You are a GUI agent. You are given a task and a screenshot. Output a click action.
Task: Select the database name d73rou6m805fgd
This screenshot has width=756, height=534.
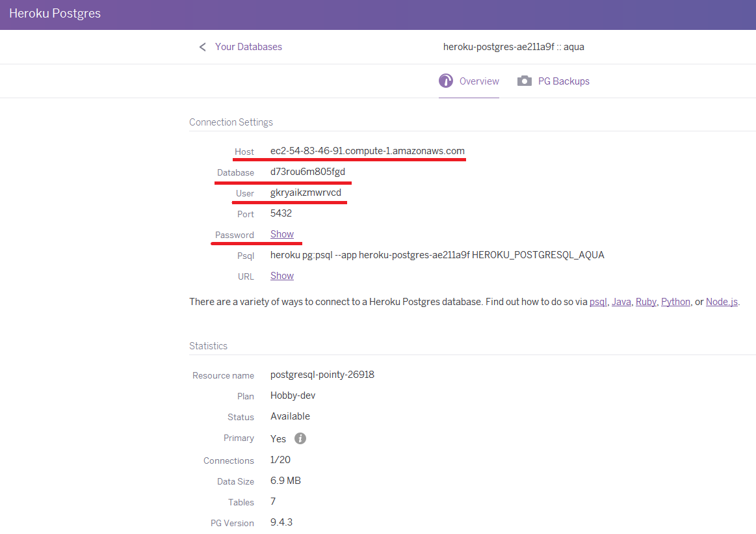[x=307, y=172]
